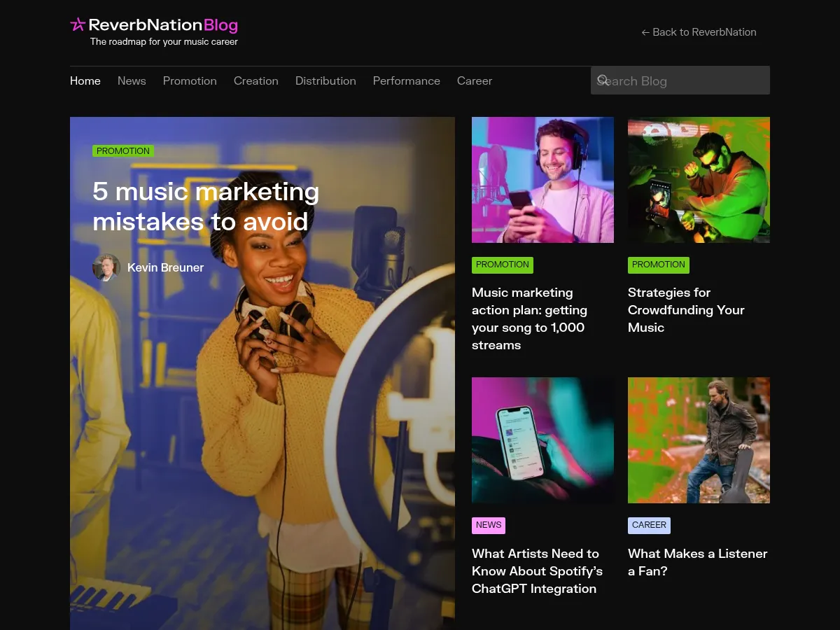The width and height of the screenshot is (840, 630).
Task: Click the green PROMOTION badge on hero image
Action: (123, 150)
